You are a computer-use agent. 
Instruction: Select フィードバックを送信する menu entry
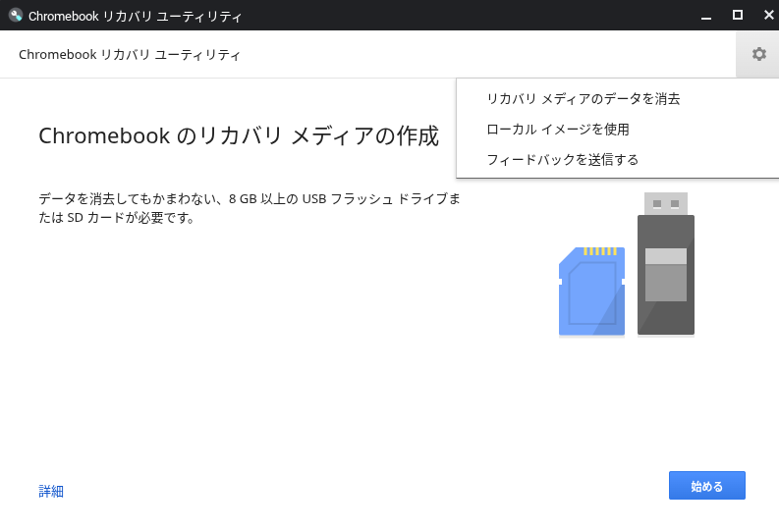562,159
